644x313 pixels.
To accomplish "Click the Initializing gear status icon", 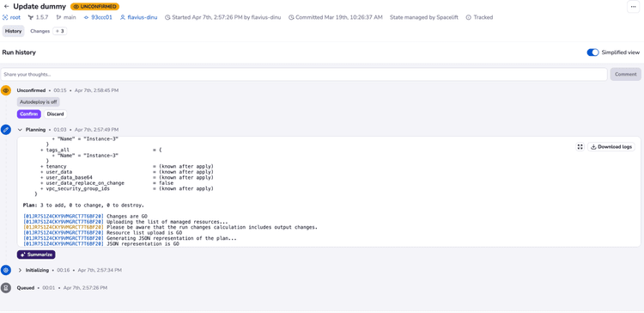I will click(x=6, y=270).
